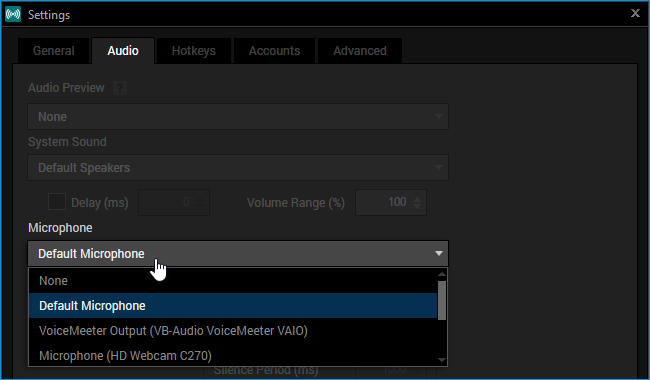This screenshot has height=380, width=650.
Task: Click the System Sound label
Action: (67, 142)
